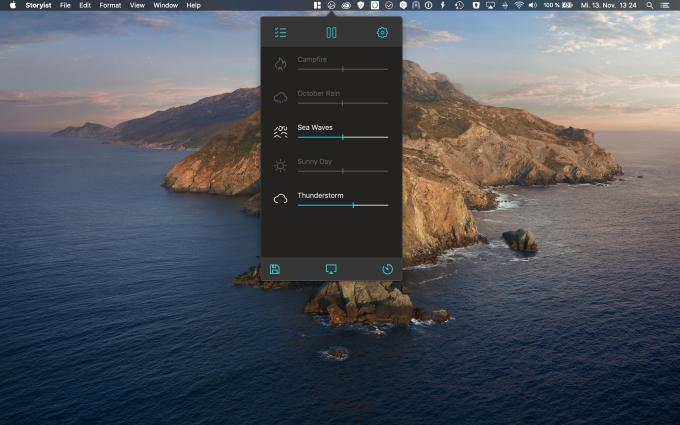
Task: Save the current sound mix
Action: (275, 269)
